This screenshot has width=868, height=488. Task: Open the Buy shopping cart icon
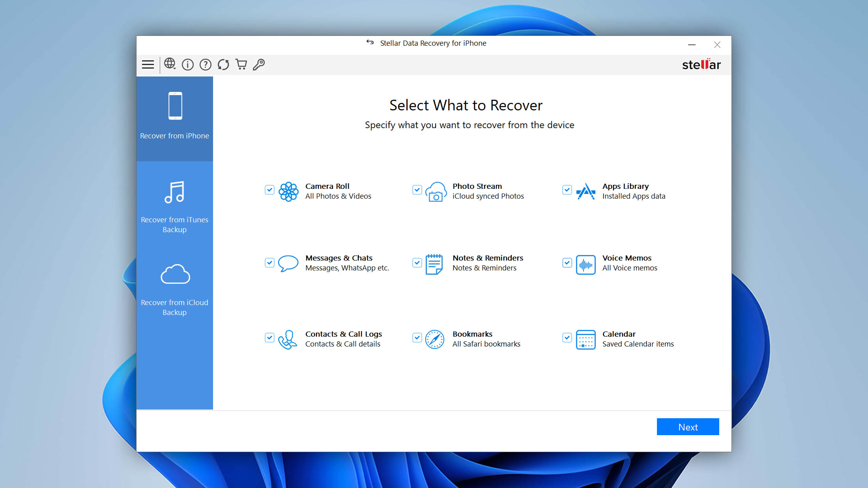tap(241, 64)
